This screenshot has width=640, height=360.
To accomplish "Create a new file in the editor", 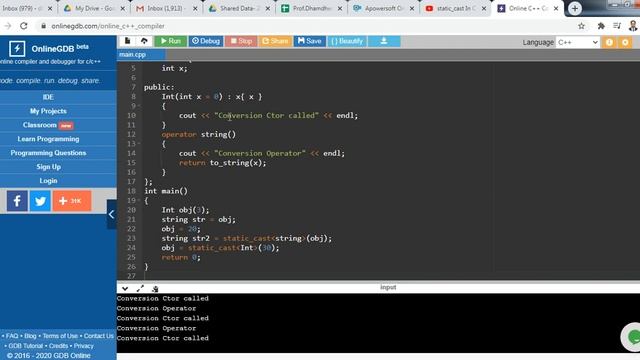I will click(x=127, y=41).
